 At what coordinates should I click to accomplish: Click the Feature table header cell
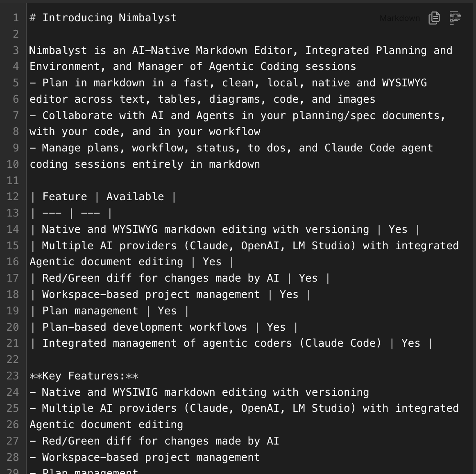(x=64, y=196)
